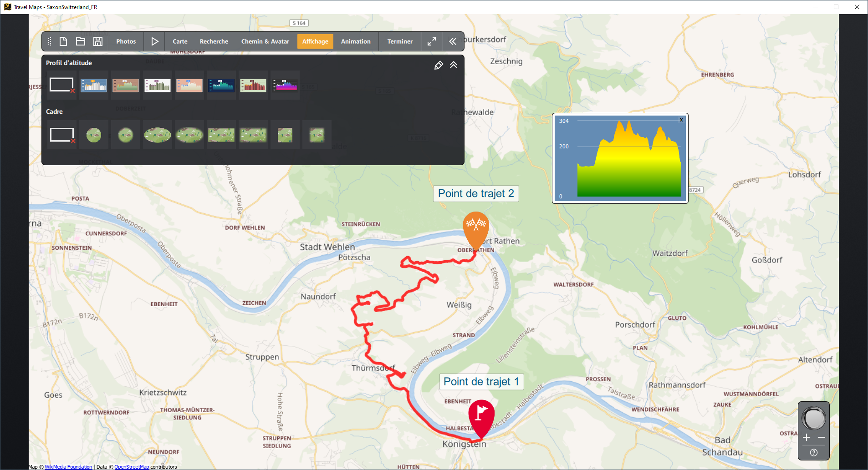Close the altitude profile chart overlay
Viewport: 868px width, 470px height.
click(x=681, y=120)
